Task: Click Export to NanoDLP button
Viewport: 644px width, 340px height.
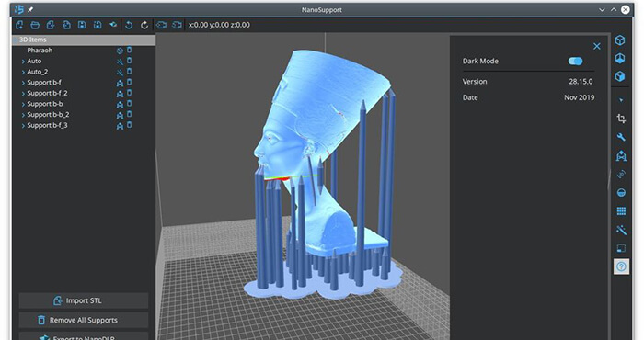Action: [x=84, y=336]
